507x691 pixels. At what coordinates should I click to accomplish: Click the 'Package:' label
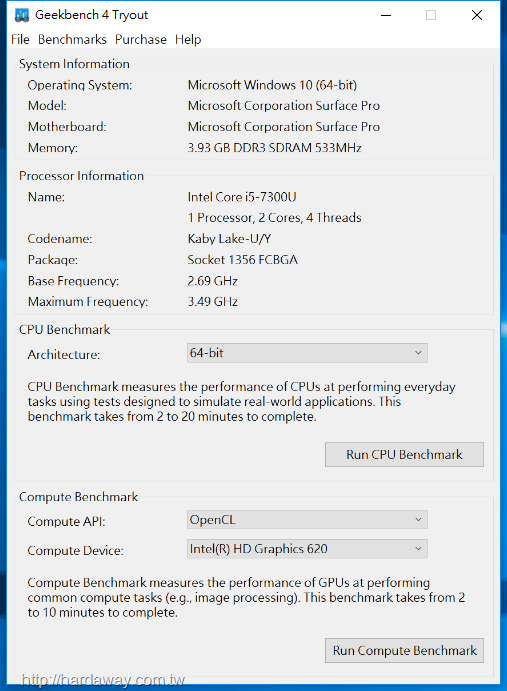[53, 260]
